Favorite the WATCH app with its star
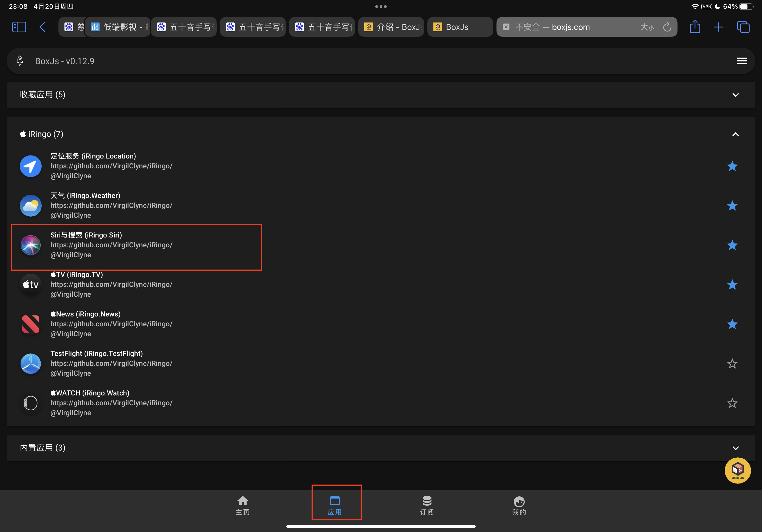 [x=732, y=403]
